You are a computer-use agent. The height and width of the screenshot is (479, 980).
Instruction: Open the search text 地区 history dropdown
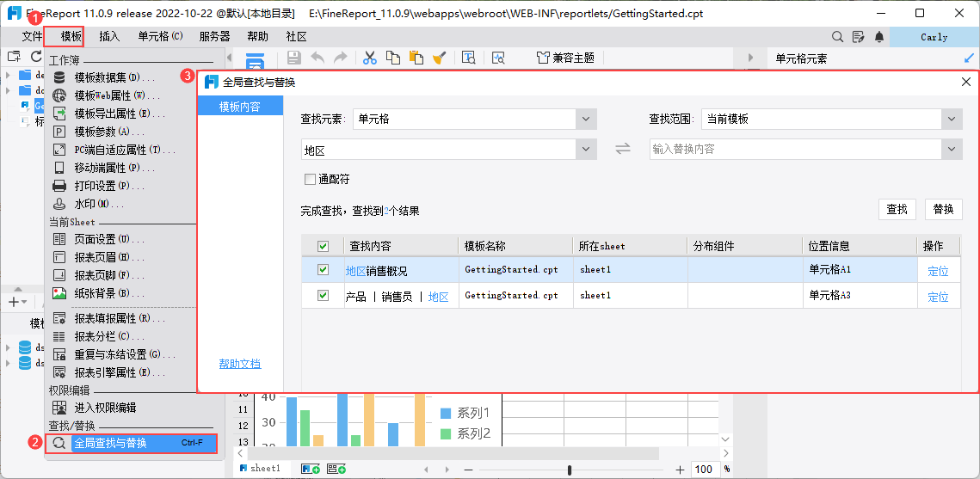point(586,149)
